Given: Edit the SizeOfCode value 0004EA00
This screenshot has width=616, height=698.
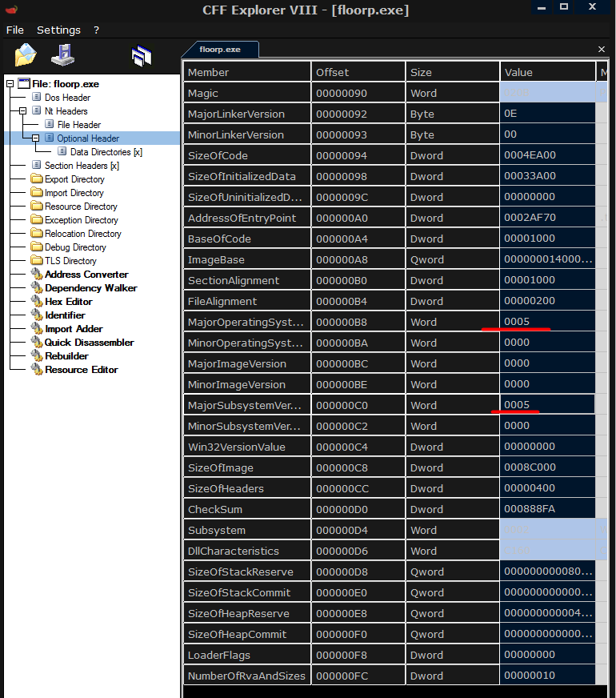Looking at the screenshot, I should pyautogui.click(x=547, y=155).
